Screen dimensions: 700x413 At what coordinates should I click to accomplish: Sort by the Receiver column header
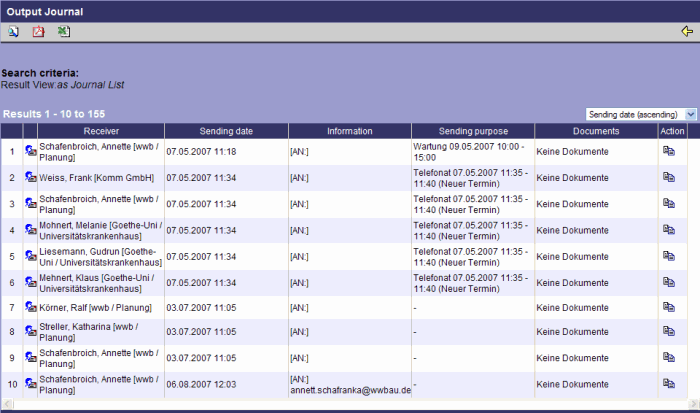(x=101, y=131)
